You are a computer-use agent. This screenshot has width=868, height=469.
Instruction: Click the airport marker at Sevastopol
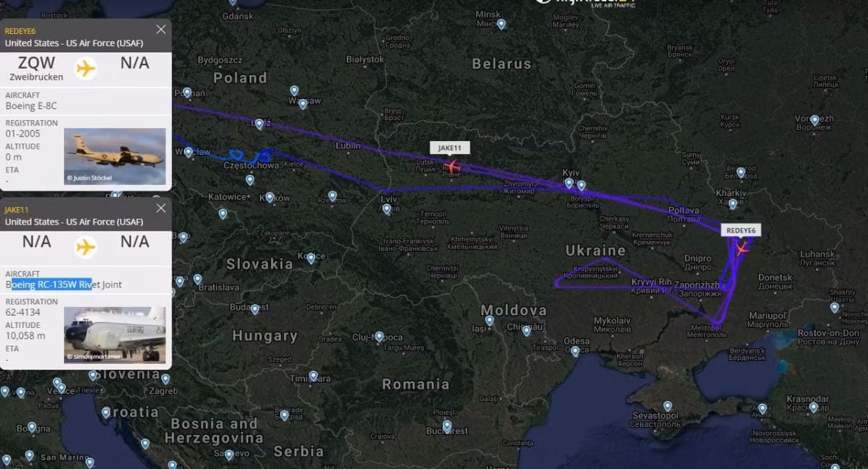click(667, 407)
